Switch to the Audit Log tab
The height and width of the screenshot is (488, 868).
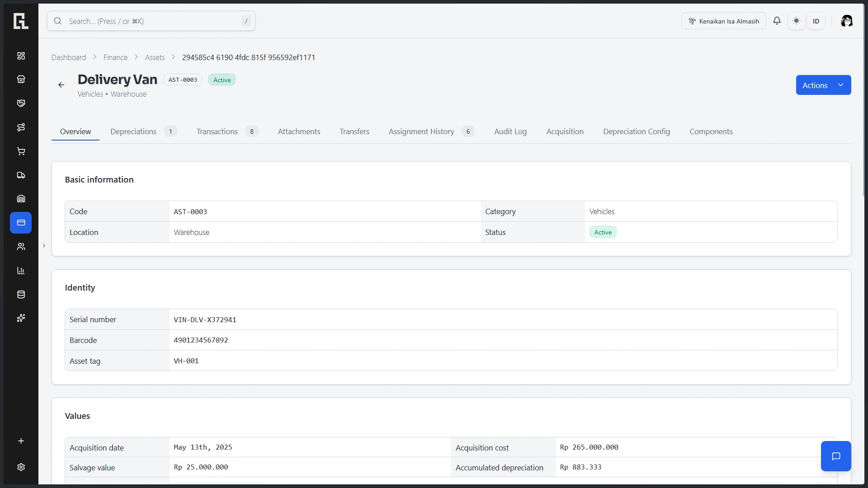(x=510, y=131)
